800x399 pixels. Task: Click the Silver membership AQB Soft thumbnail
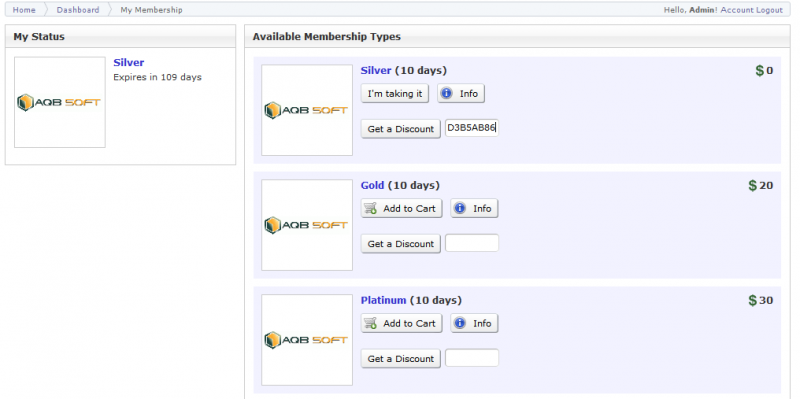tap(307, 110)
